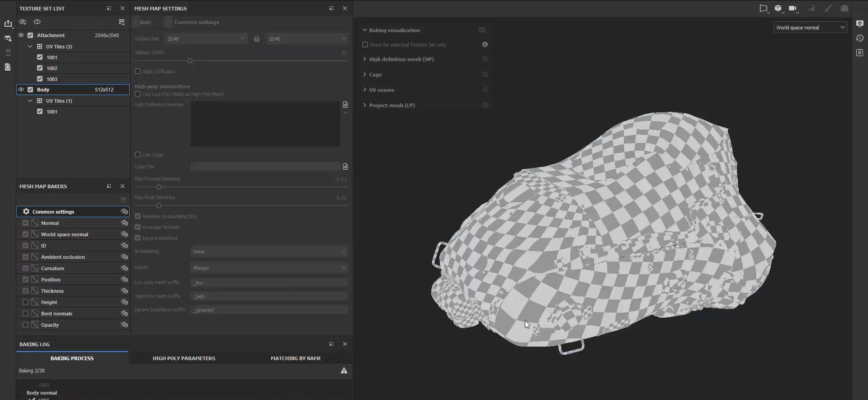Click the link icon on the Normal baker

tap(124, 223)
